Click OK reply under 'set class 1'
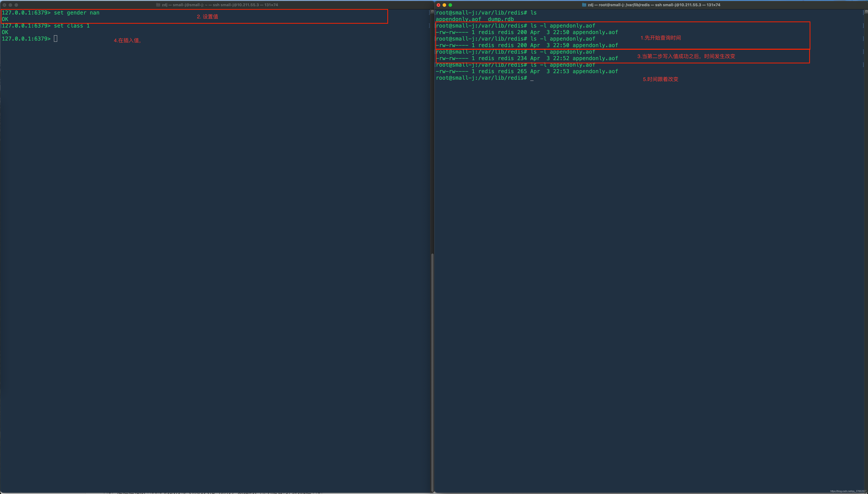The image size is (868, 494). pyautogui.click(x=5, y=32)
